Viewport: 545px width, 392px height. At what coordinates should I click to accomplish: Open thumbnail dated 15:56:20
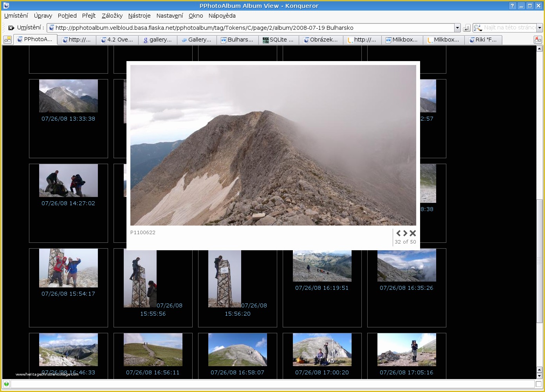(x=225, y=279)
